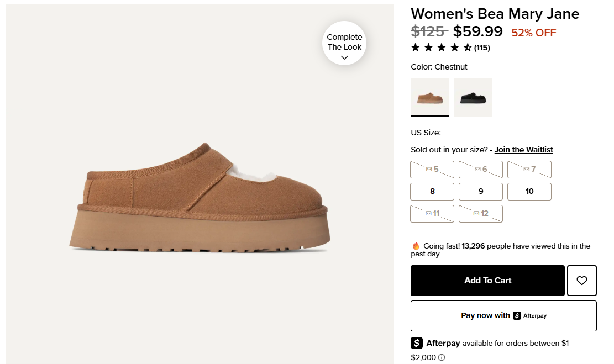Request notification for sold-out size 6
Viewport: 614px width, 364px height.
(481, 169)
